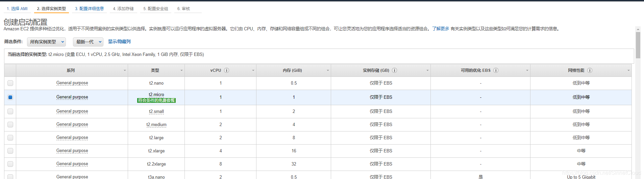This screenshot has height=179, width=644.
Task: Click the t3a.nano type cell
Action: [x=156, y=177]
